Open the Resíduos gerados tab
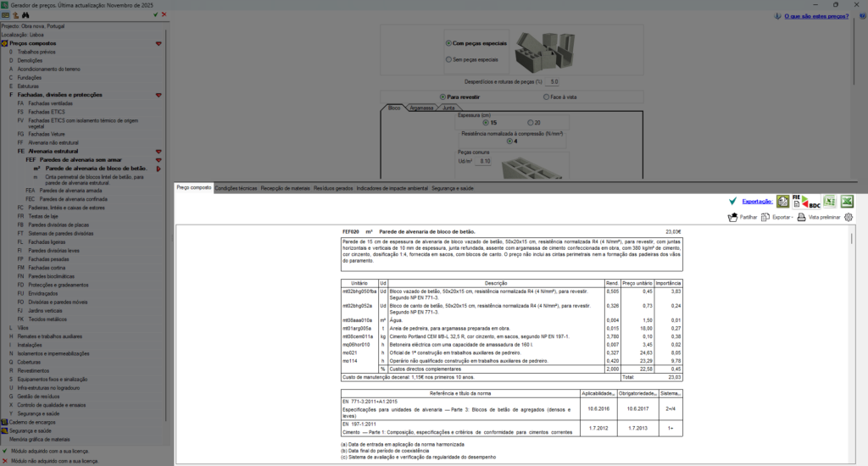 [333, 188]
